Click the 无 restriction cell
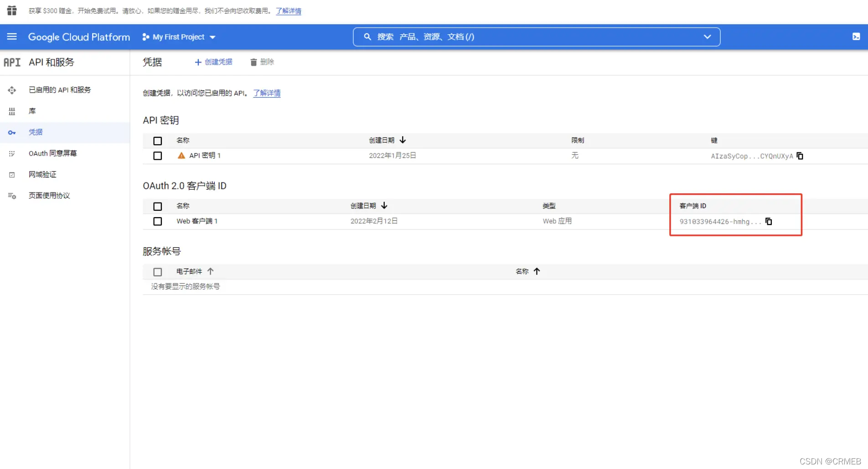868x469 pixels. [575, 156]
